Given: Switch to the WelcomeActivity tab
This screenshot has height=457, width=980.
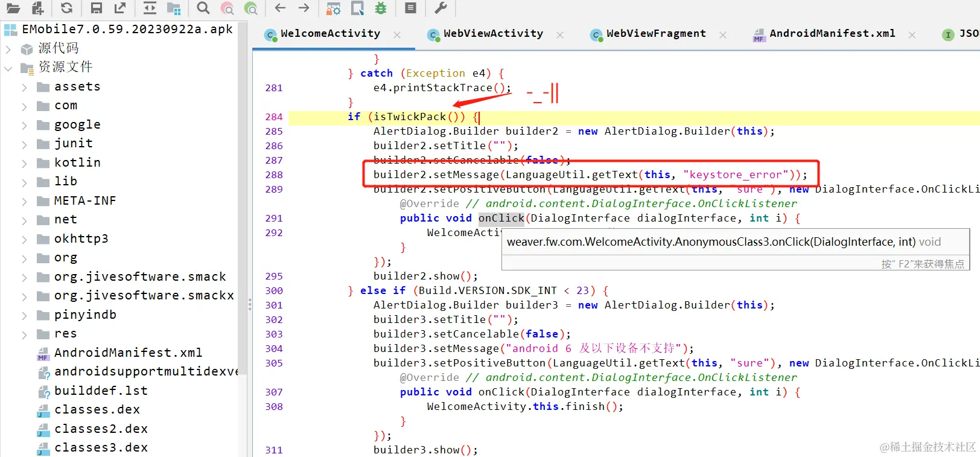Looking at the screenshot, I should pos(330,34).
